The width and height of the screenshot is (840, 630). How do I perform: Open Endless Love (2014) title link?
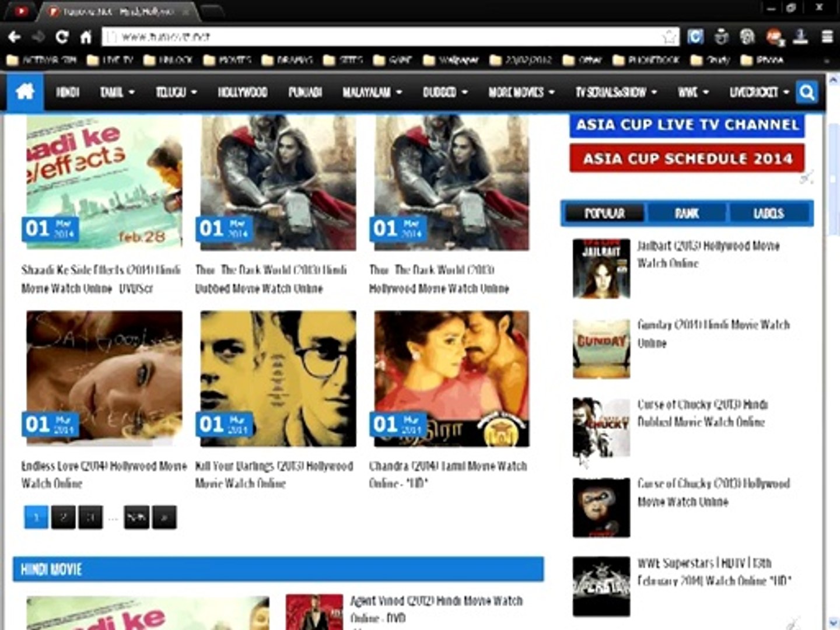pos(104,474)
